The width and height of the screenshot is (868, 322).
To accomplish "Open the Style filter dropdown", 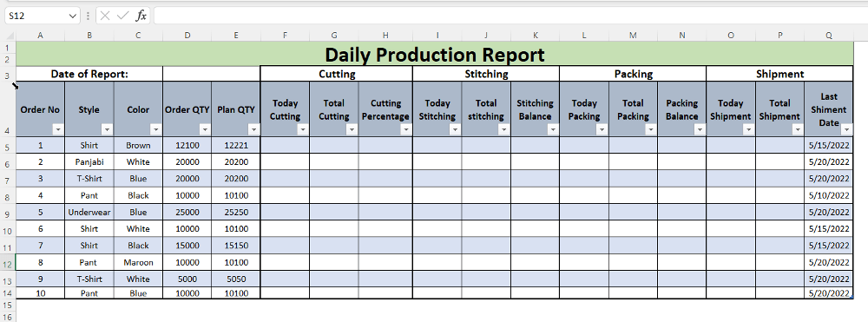I will tap(108, 129).
